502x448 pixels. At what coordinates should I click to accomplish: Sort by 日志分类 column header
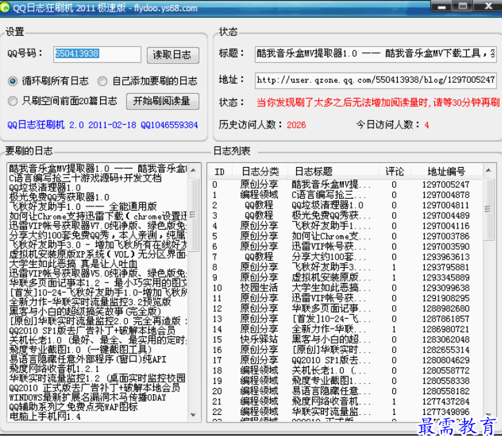coord(260,172)
